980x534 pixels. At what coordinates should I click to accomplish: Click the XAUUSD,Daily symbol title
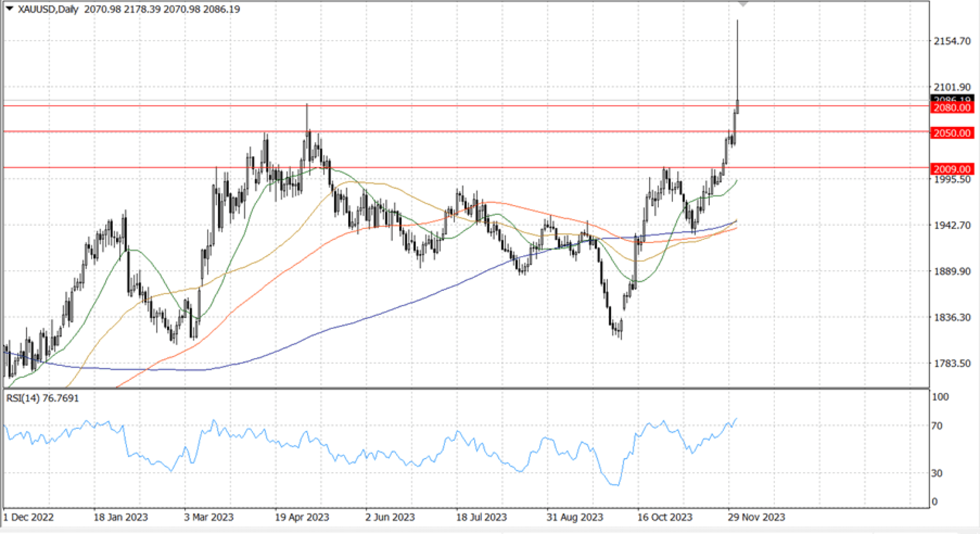(48, 9)
